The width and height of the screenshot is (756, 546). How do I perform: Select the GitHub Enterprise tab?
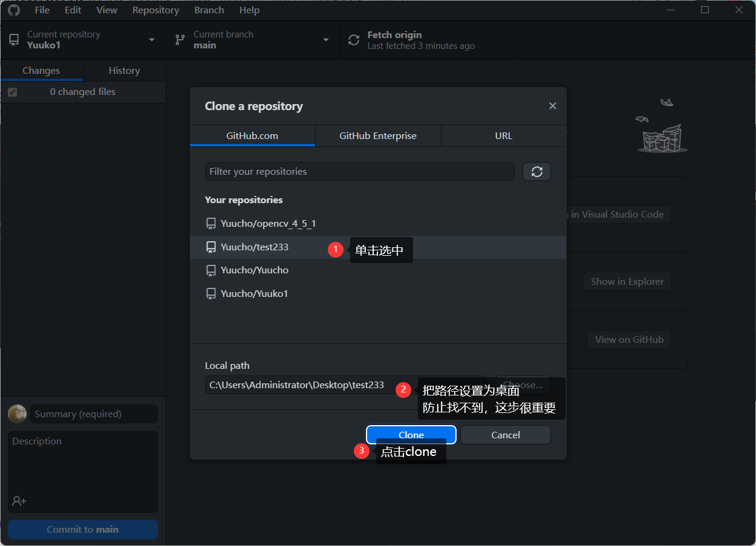tap(378, 135)
